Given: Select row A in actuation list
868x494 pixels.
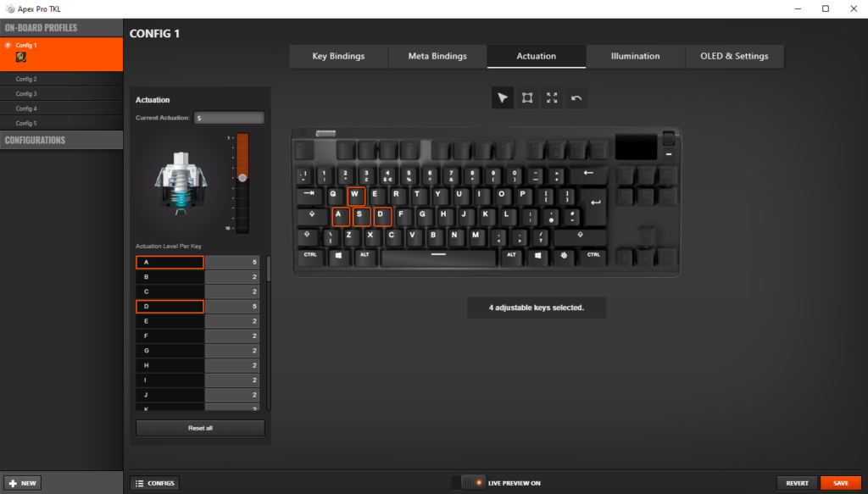Looking at the screenshot, I should [197, 262].
